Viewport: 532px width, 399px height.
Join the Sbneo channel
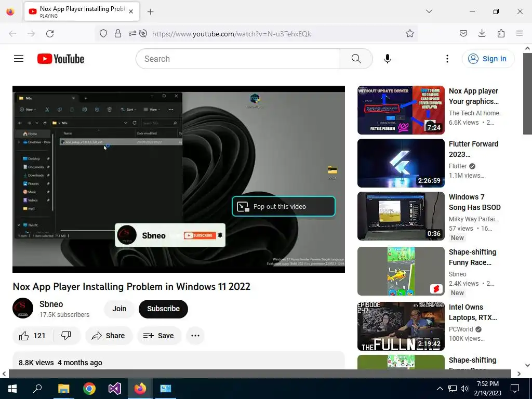(x=119, y=309)
